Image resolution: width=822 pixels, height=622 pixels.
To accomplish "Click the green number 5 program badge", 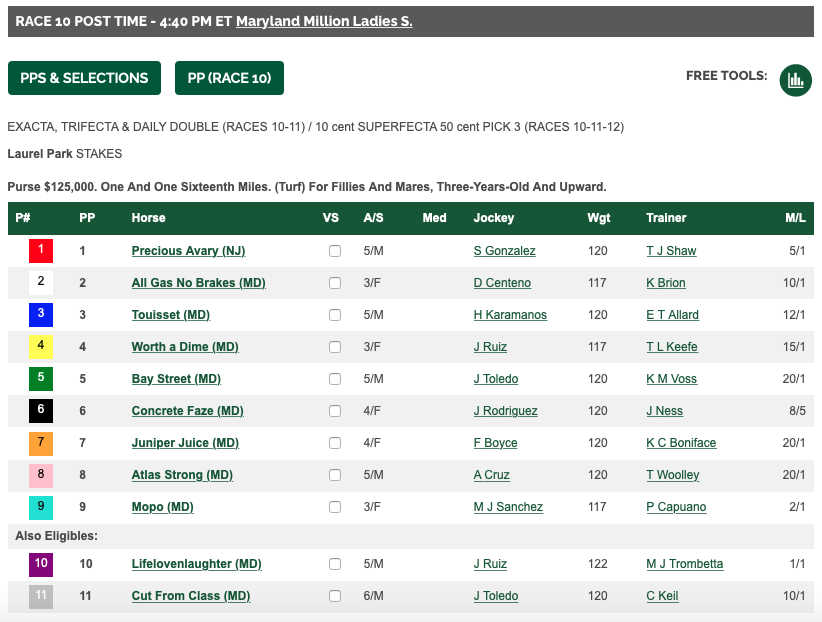I will tap(41, 378).
